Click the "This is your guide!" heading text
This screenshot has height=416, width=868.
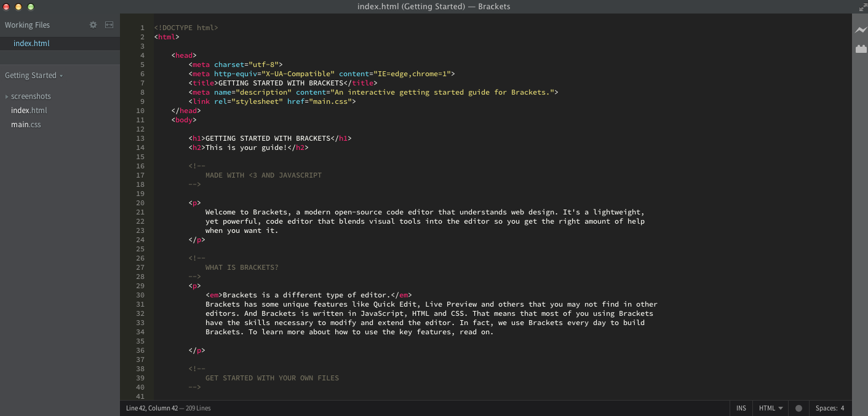click(x=246, y=147)
